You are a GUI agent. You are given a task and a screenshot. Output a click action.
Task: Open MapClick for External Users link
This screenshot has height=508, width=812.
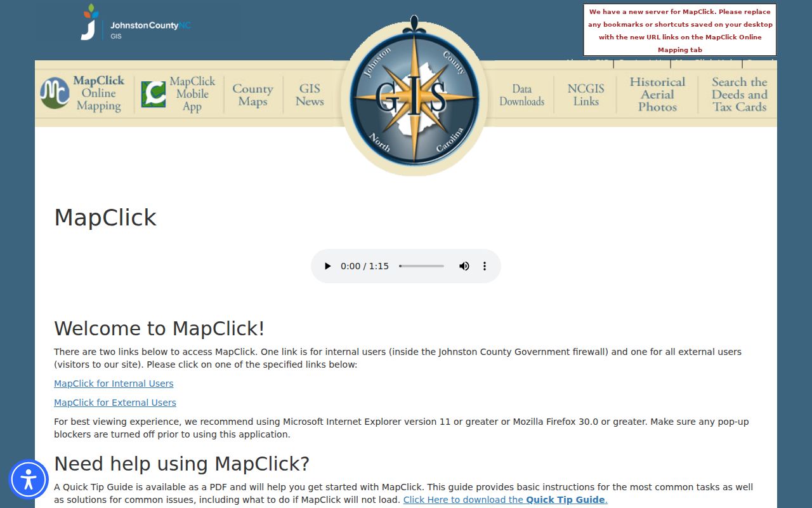115,403
